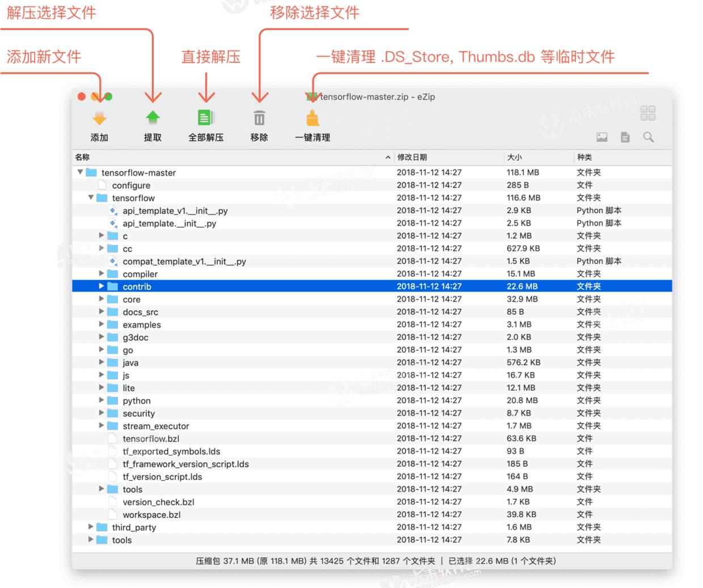Click the 移除 trash icon
This screenshot has width=703, height=588.
coord(259,119)
